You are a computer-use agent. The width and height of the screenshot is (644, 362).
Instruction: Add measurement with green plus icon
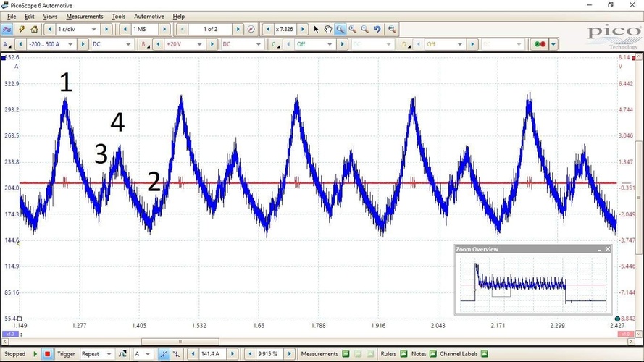(346, 354)
